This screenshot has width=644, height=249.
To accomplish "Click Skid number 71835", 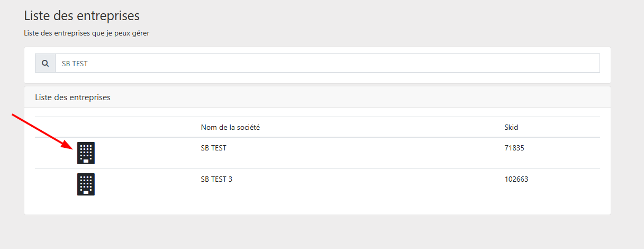I will pos(514,148).
